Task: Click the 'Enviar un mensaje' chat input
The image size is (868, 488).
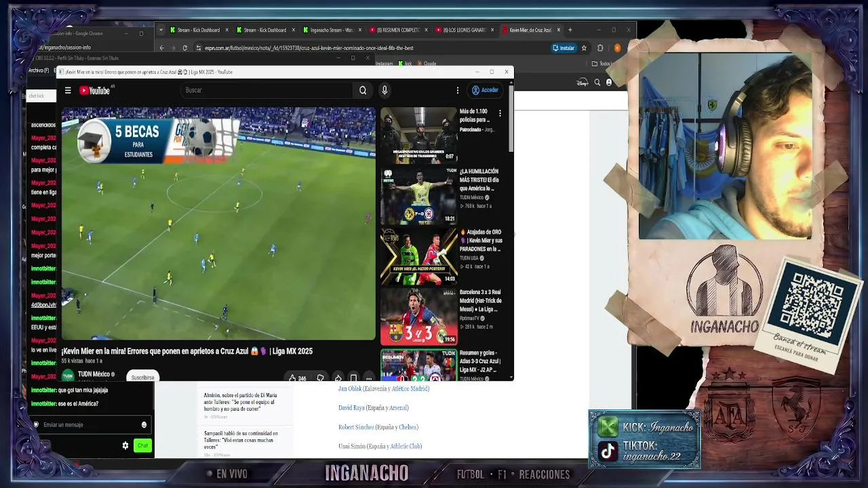Action: [89, 425]
